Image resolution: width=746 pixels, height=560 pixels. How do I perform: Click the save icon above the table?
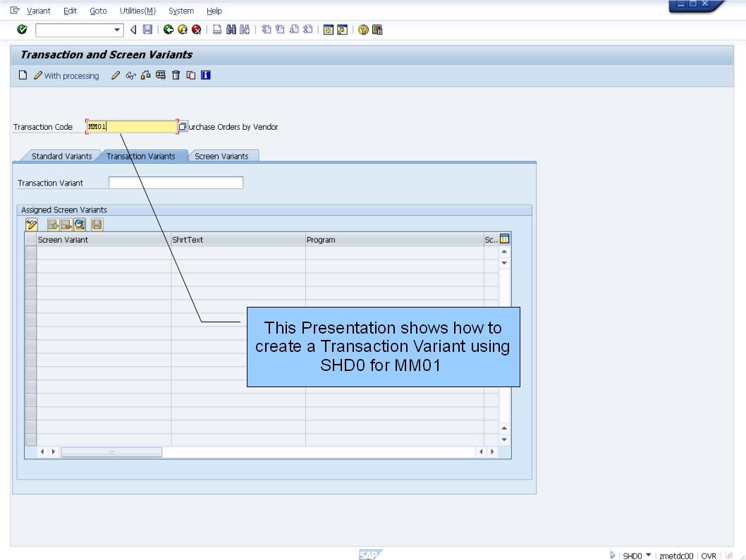click(x=97, y=224)
